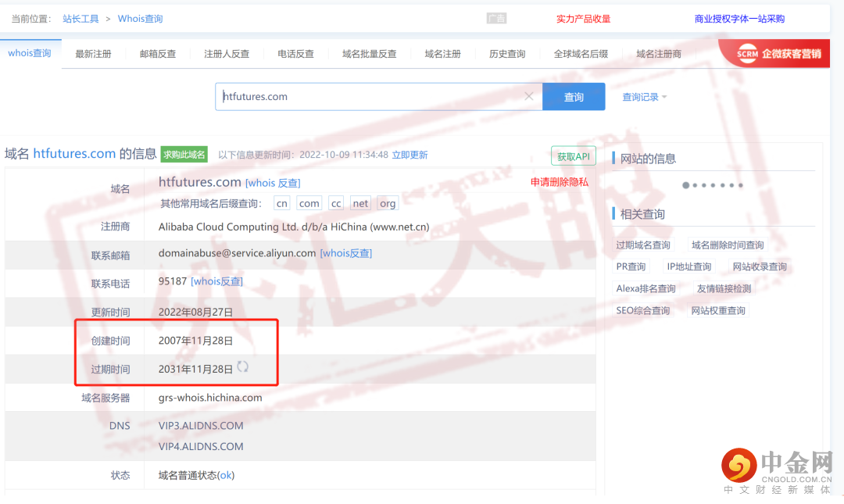Screen dimensions: 844x504
Task: Click the 站长工具 breadcrumb link
Action: 80,19
